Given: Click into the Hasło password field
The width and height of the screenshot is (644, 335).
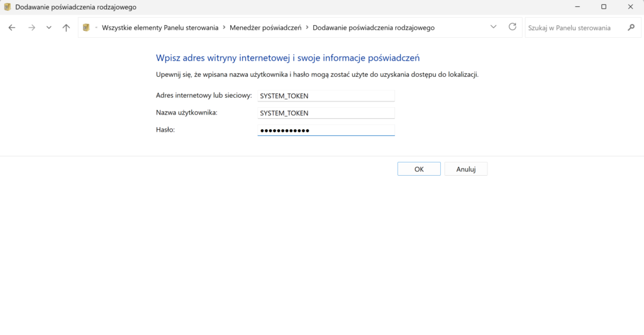Looking at the screenshot, I should coord(326,130).
